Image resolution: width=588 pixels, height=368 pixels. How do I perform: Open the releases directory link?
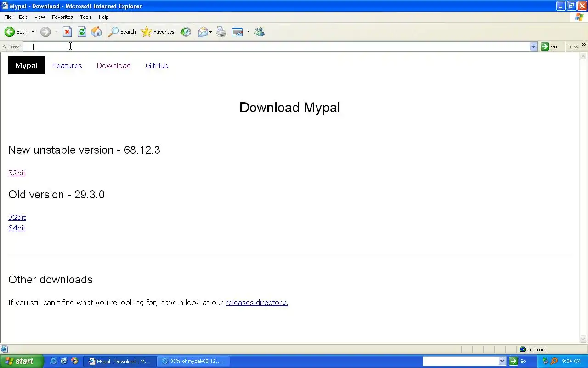point(257,302)
